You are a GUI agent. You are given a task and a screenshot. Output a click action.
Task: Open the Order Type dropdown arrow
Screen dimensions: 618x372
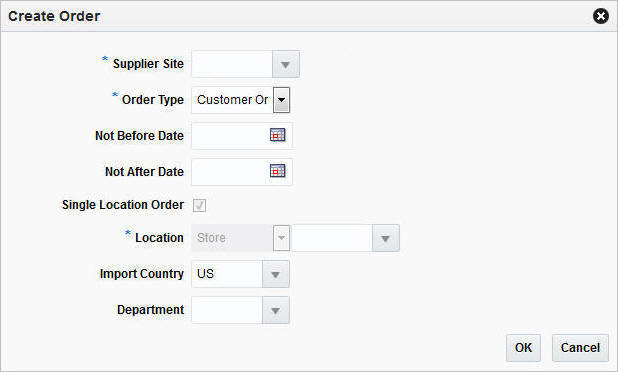coord(281,100)
